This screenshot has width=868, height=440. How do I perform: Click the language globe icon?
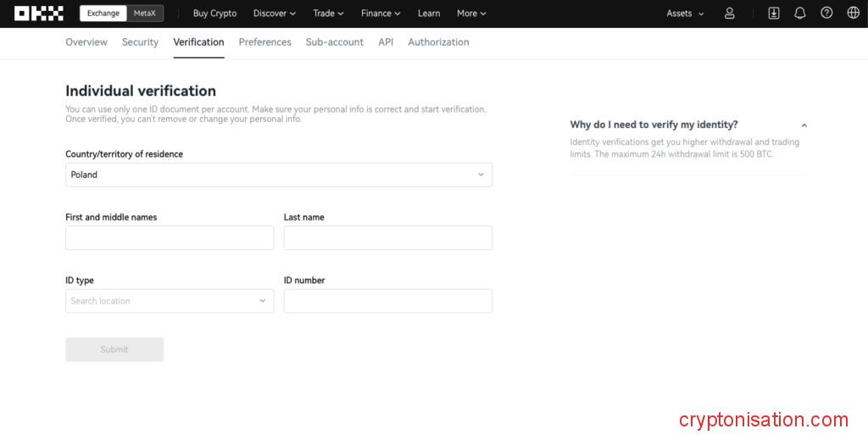(853, 14)
